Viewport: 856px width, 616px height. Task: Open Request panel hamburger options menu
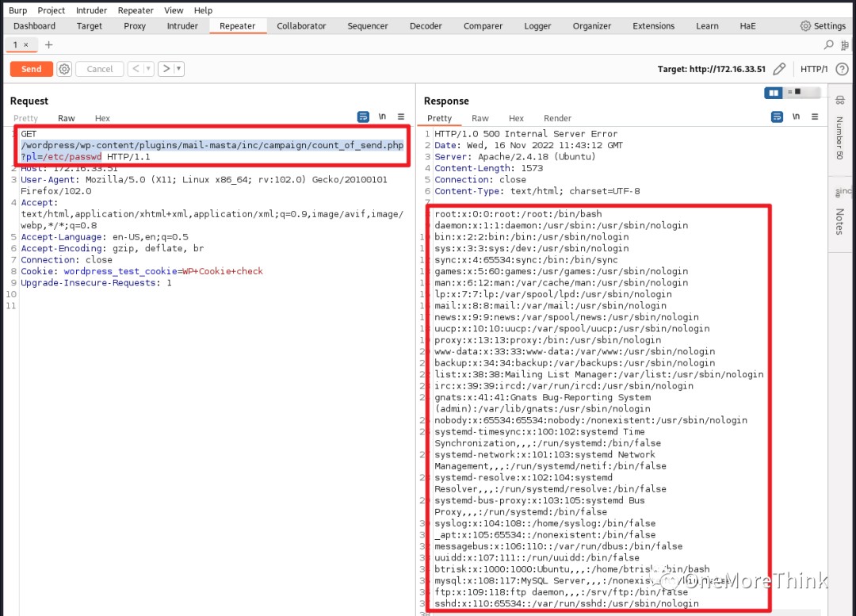click(x=401, y=117)
